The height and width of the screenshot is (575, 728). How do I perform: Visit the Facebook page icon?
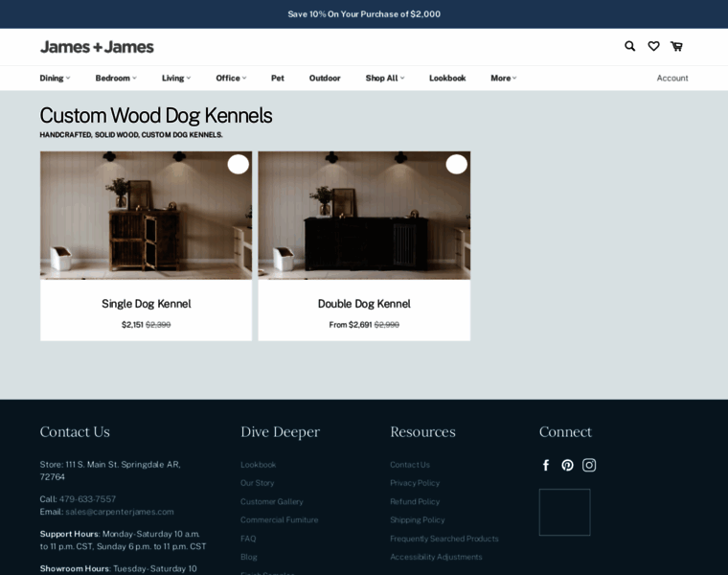click(x=546, y=465)
